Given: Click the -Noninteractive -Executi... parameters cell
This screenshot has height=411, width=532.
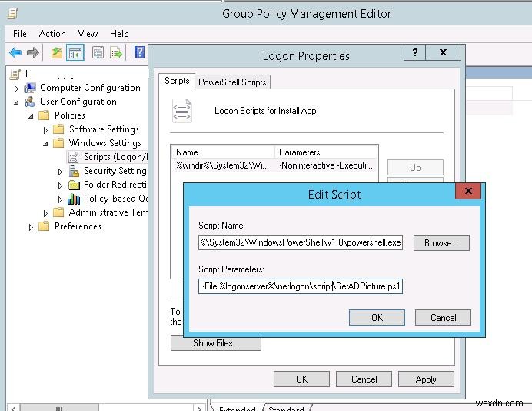Looking at the screenshot, I should tap(326, 165).
